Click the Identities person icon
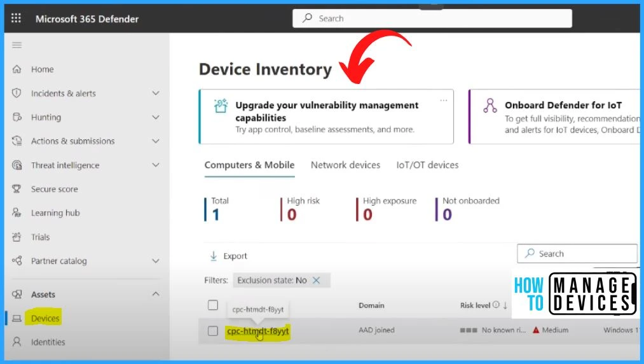Viewport: 644px width, 364px height. click(17, 342)
